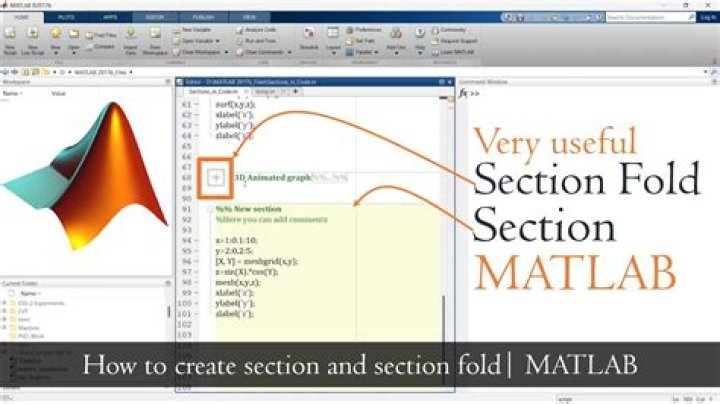Viewport: 720px width, 404px height.
Task: Select the Machine folder row
Action: [28, 328]
